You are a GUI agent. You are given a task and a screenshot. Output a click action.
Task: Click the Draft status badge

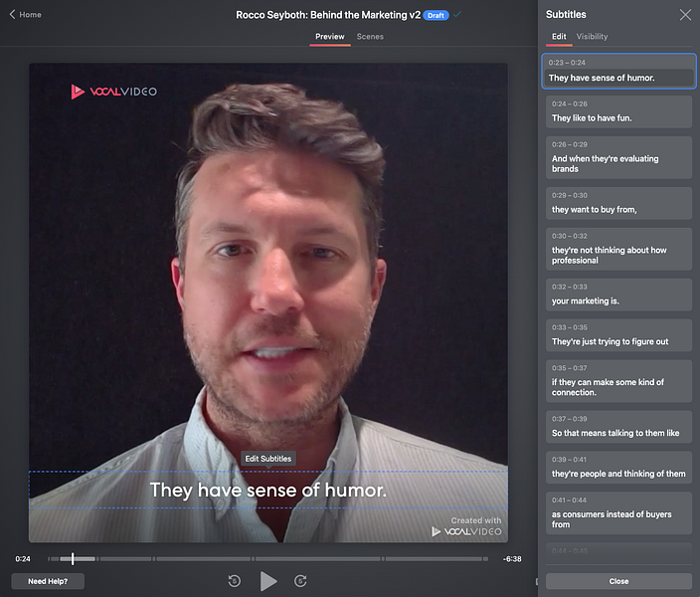coord(436,15)
